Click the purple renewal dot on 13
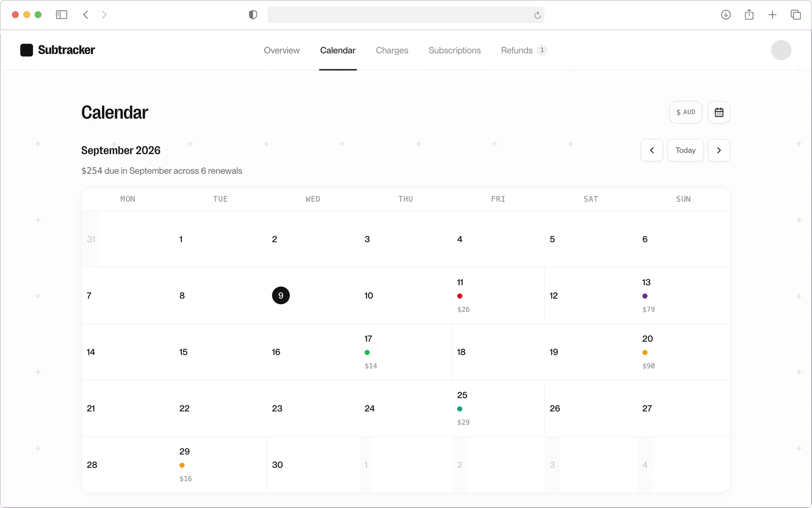 pyautogui.click(x=645, y=296)
